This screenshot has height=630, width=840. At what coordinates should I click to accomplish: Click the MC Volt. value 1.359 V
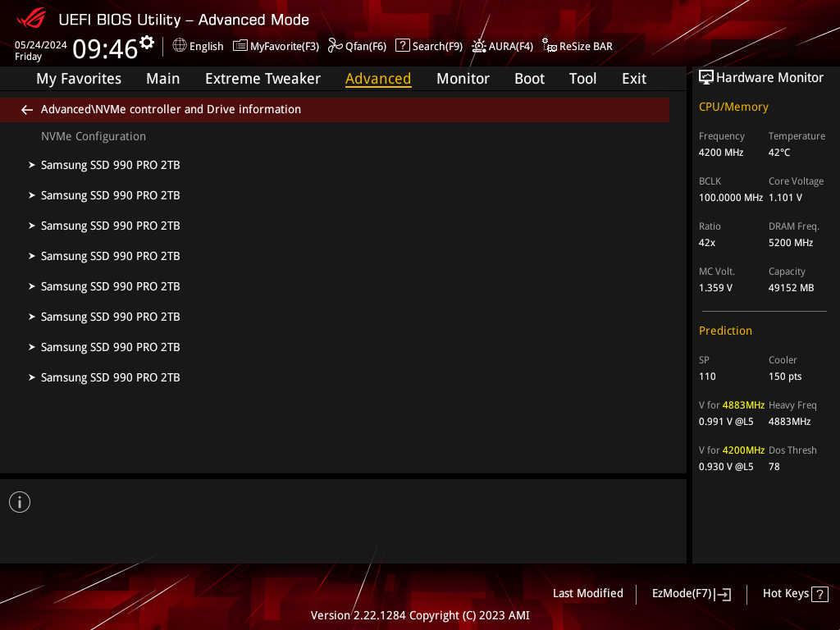pos(715,288)
